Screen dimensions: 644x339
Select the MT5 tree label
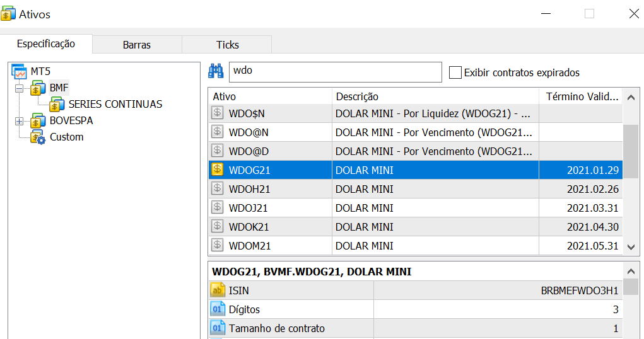click(x=40, y=71)
